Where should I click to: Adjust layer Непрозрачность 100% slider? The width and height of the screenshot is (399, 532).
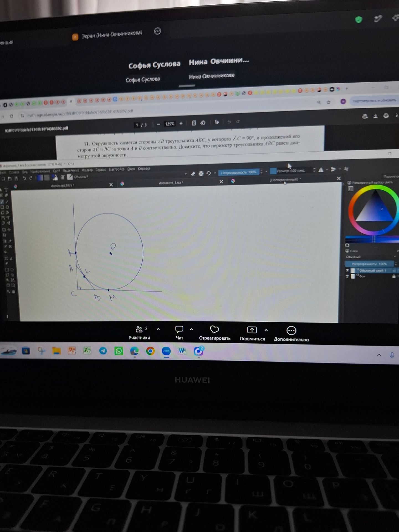(369, 264)
